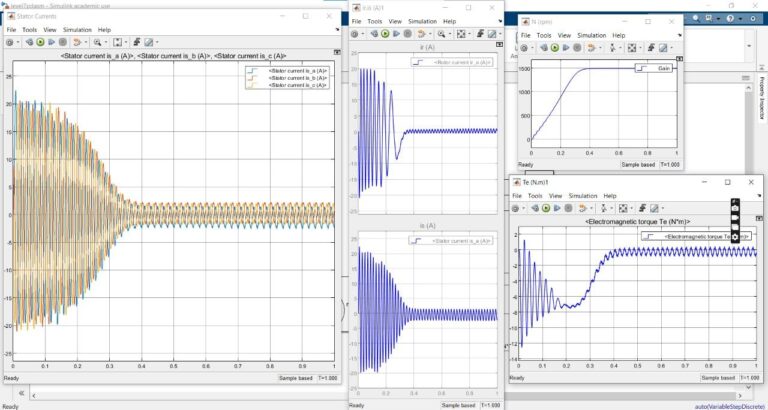The height and width of the screenshot is (410, 768).
Task: Expand scale axes dropdown in Stator Currents scope
Action: 126,42
